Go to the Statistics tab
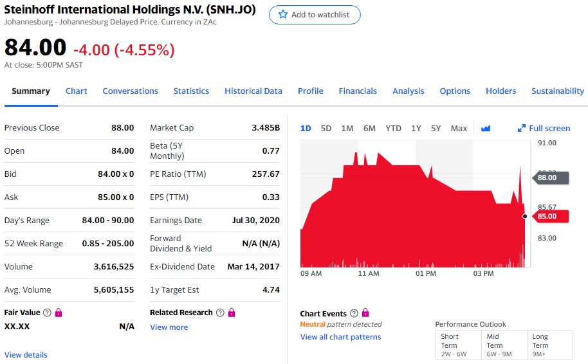This screenshot has height=364, width=588. (191, 91)
